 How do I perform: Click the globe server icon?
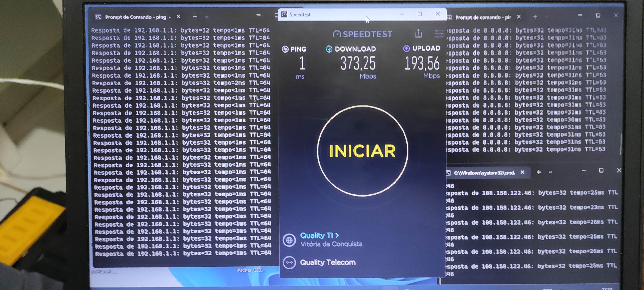click(289, 240)
